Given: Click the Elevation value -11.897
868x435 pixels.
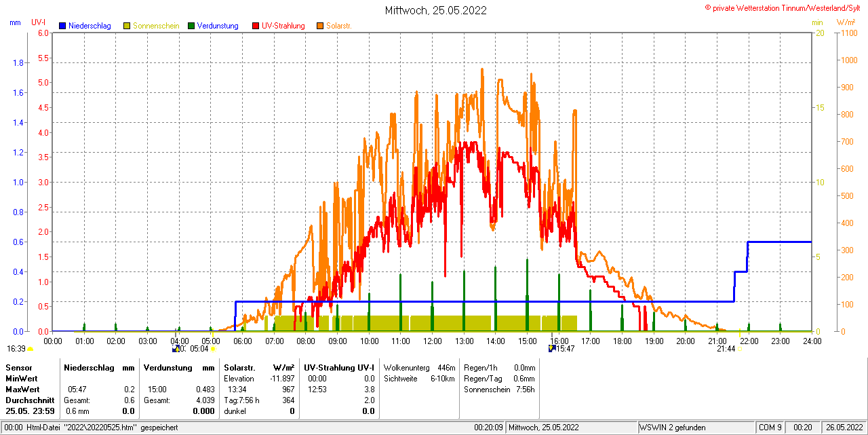Looking at the screenshot, I should [x=281, y=379].
